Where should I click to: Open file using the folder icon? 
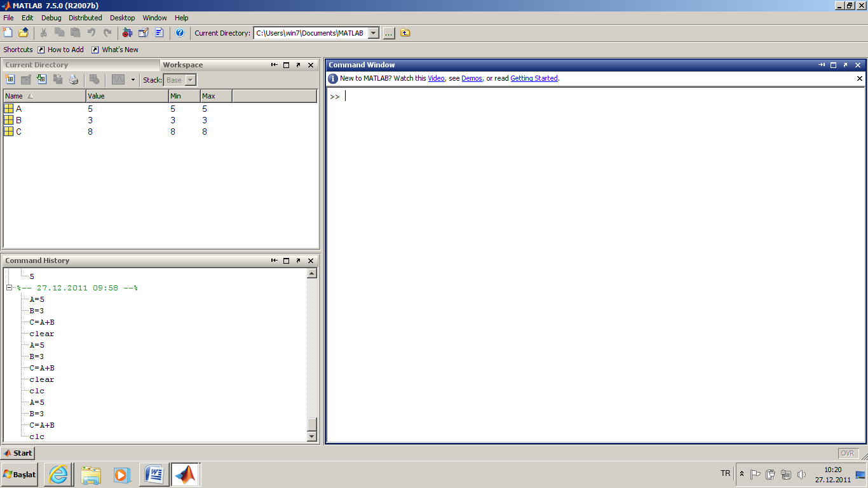click(x=24, y=32)
